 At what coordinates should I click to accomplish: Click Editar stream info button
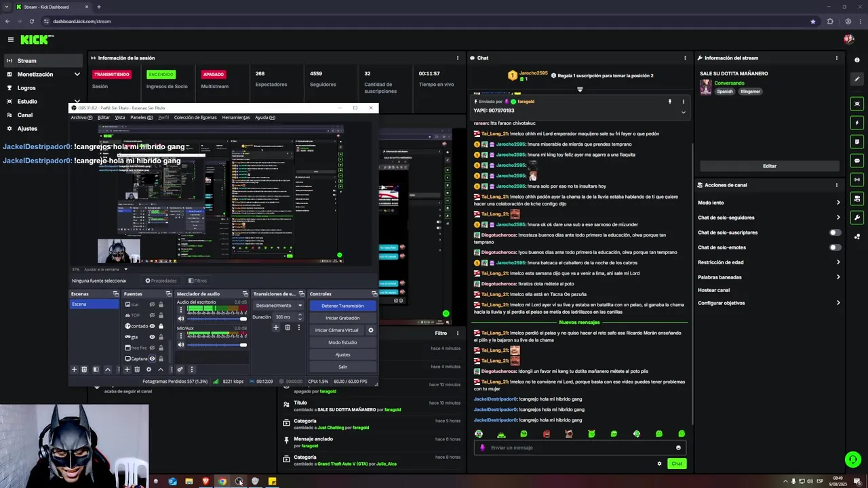(770, 166)
